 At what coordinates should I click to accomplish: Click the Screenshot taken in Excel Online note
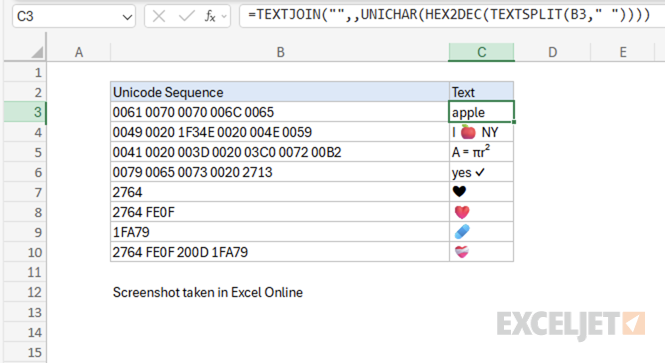[x=208, y=292]
